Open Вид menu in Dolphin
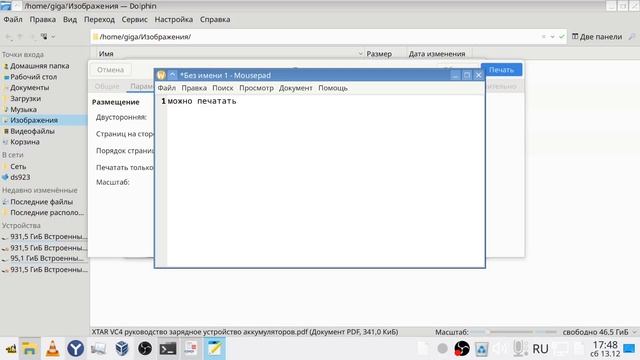The height and width of the screenshot is (360, 640). click(x=70, y=19)
